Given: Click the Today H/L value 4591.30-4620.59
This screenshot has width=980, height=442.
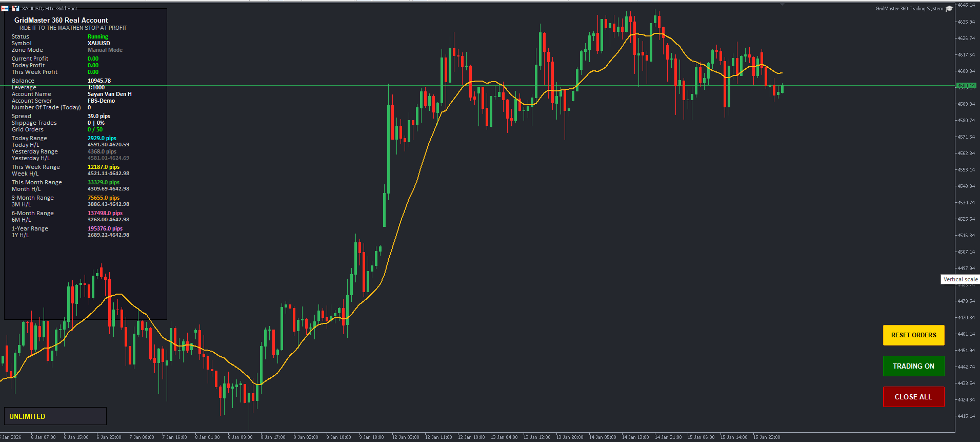Looking at the screenshot, I should [x=108, y=145].
